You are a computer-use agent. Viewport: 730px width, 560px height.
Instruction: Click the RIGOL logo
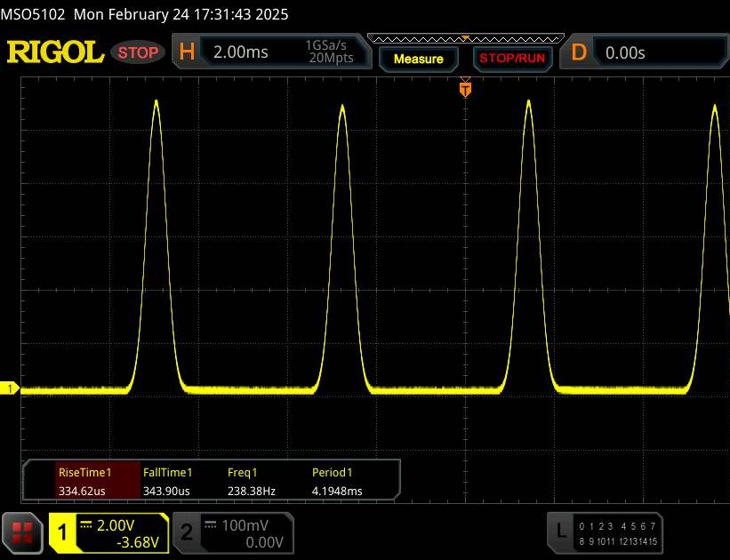pyautogui.click(x=55, y=52)
